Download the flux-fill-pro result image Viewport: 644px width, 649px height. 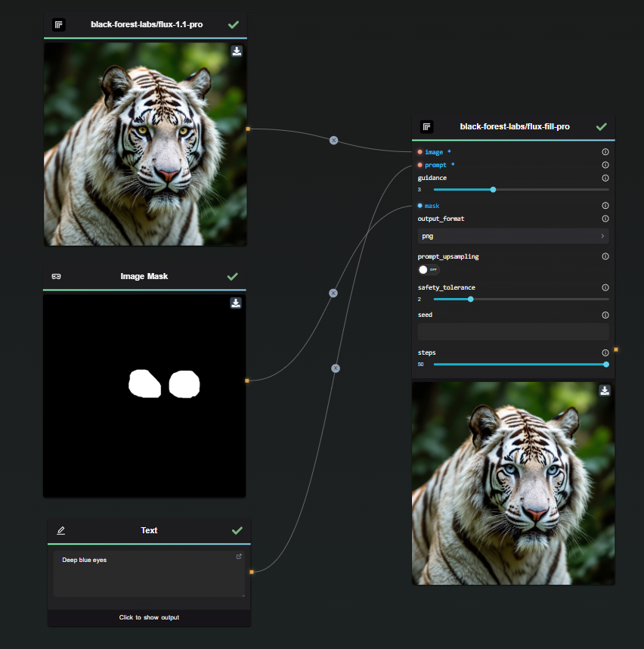pos(605,390)
